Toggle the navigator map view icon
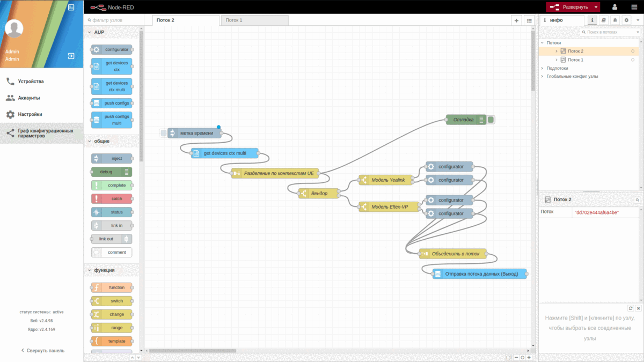644x362 pixels. pos(509,357)
